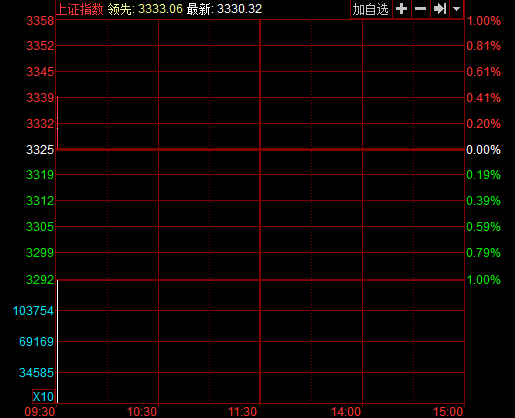Screen dimensions: 515x418
Task: Click the minus zoom-out icon
Action: pyautogui.click(x=421, y=9)
